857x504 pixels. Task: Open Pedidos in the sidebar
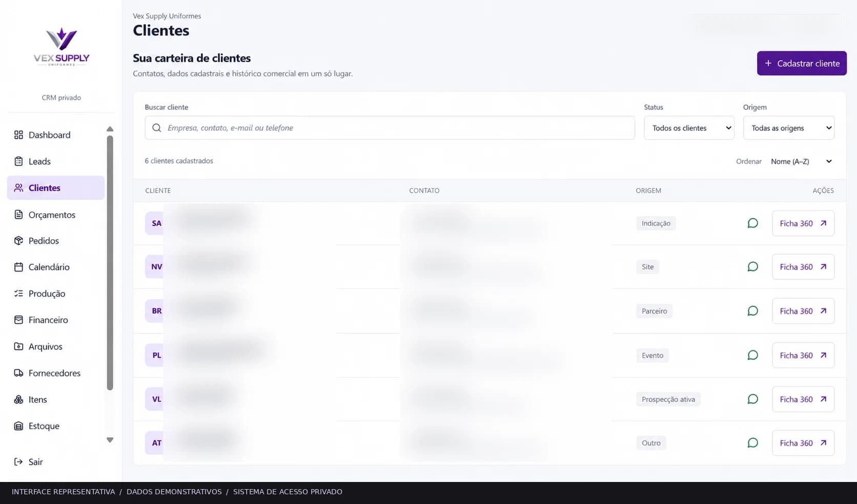click(x=56, y=241)
